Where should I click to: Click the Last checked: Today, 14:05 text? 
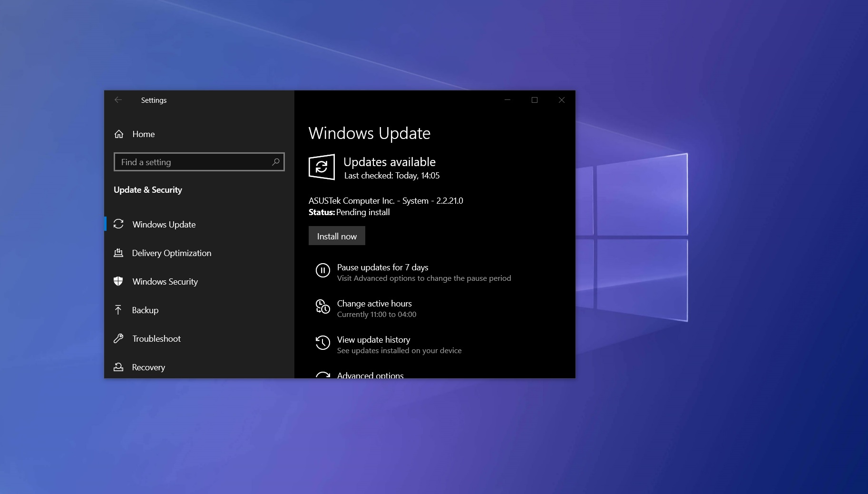click(392, 176)
